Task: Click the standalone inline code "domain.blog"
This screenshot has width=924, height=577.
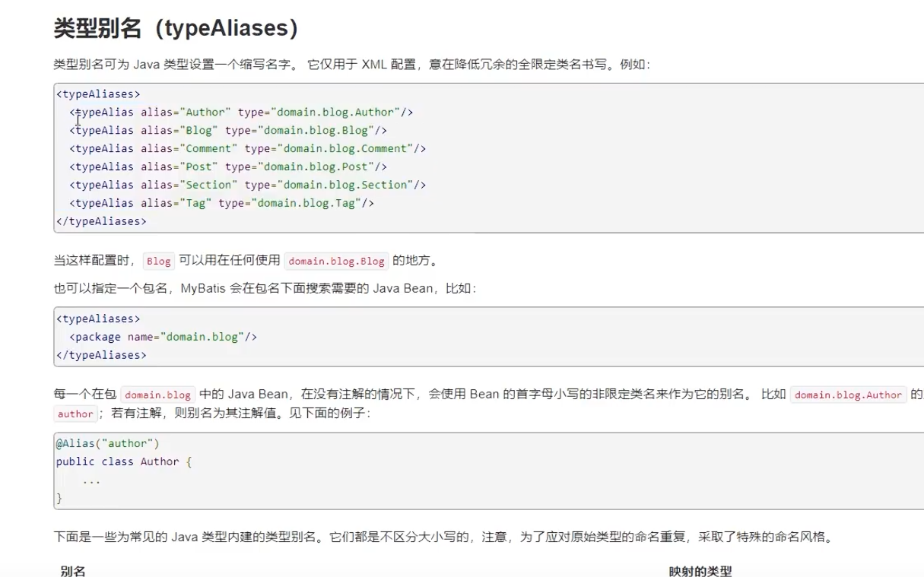Action: click(157, 395)
